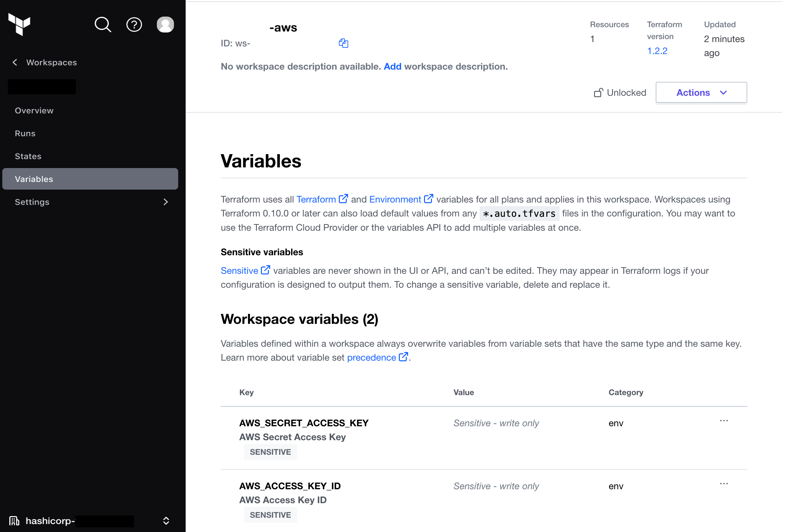
Task: Select States in the sidebar
Action: point(28,156)
